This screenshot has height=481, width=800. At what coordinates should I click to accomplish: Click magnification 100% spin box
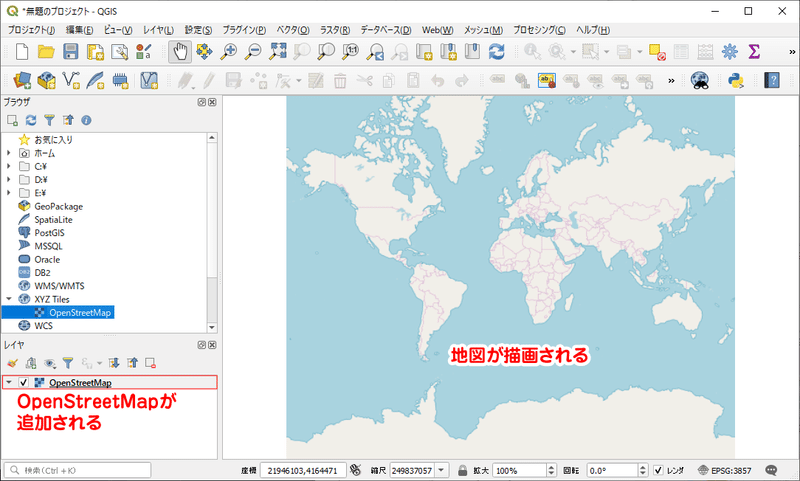pyautogui.click(x=523, y=470)
